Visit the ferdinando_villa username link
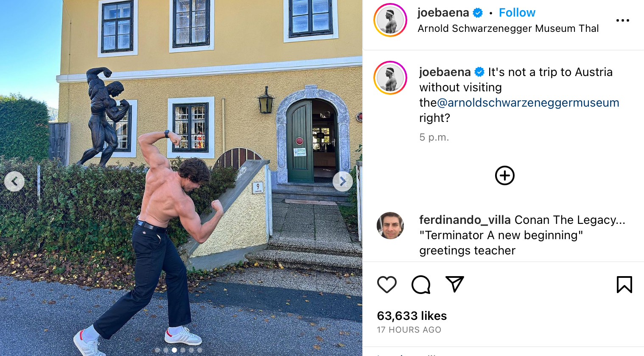644x356 pixels. (465, 220)
